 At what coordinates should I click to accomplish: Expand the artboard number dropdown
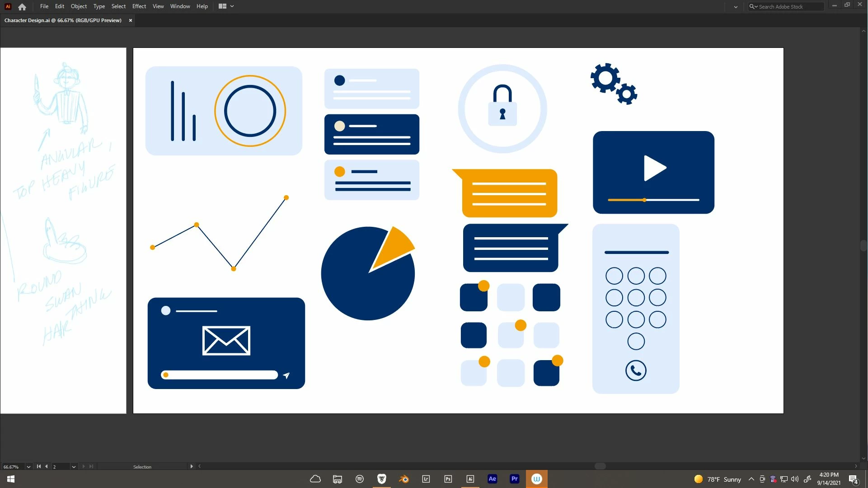click(74, 467)
